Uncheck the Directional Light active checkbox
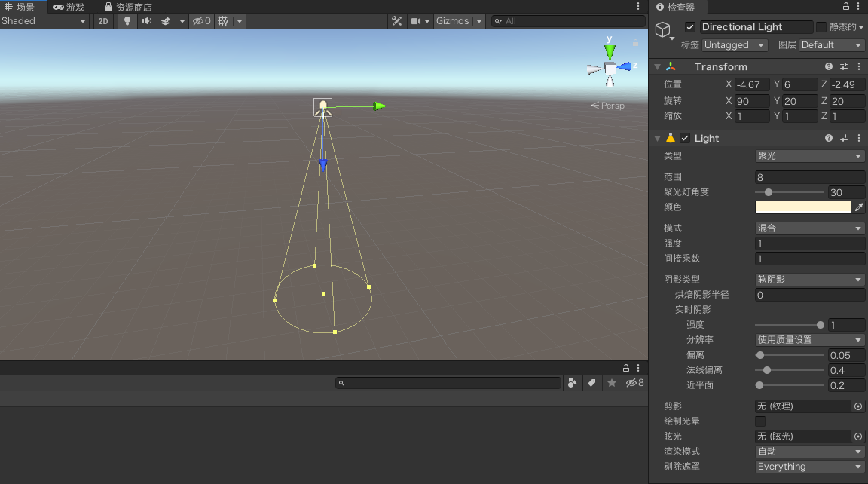 tap(689, 26)
